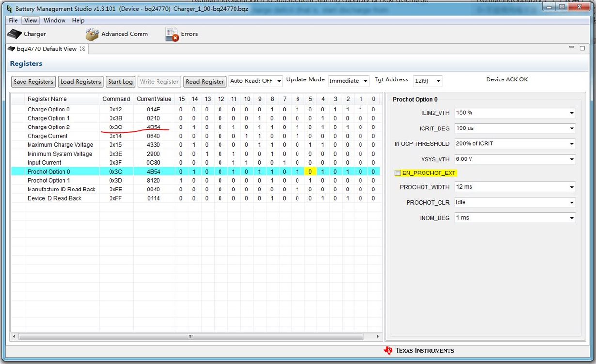Click the horizontal scrollbar under the register table
The height and width of the screenshot is (364, 596).
click(x=190, y=336)
